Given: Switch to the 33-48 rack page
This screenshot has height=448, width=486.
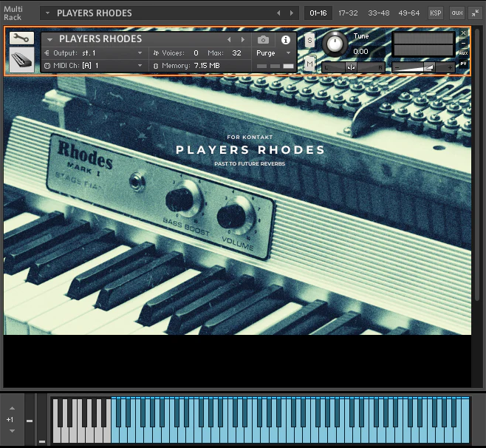Looking at the screenshot, I should tap(378, 13).
